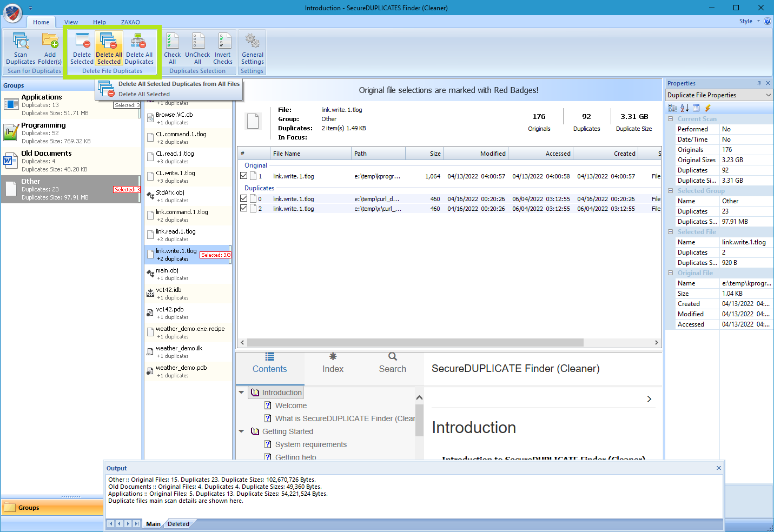Select vc142.pdb in the duplicates list
The height and width of the screenshot is (532, 774).
(188, 313)
